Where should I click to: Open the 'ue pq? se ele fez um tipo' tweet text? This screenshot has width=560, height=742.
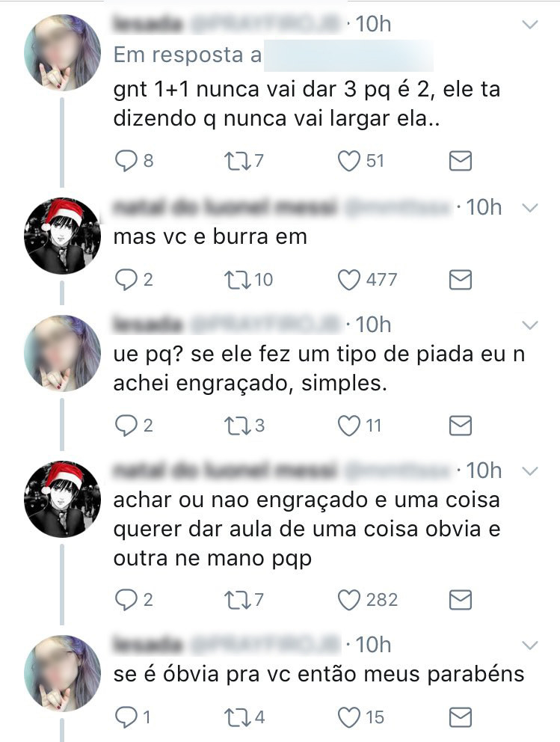[319, 368]
